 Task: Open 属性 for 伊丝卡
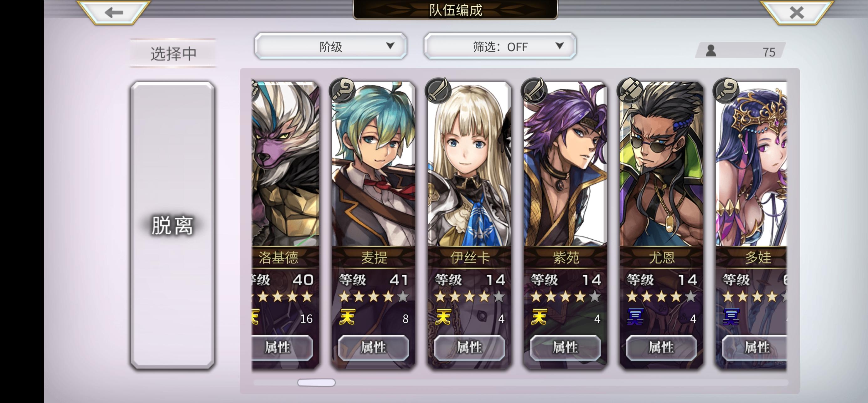[469, 347]
